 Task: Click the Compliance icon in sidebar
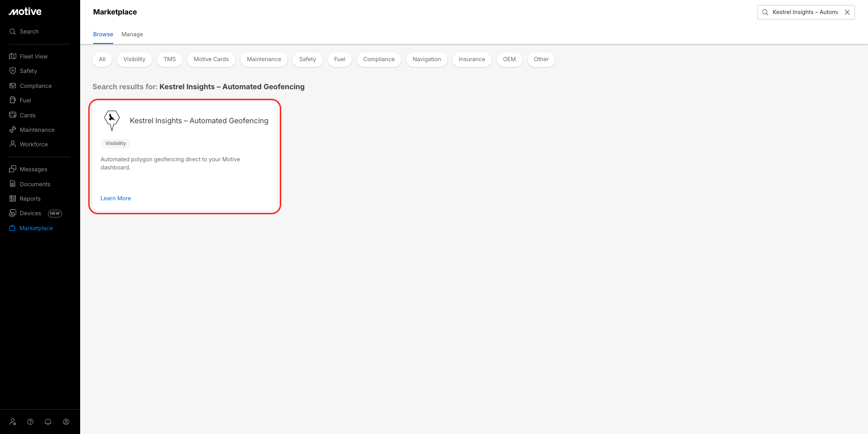[x=13, y=86]
